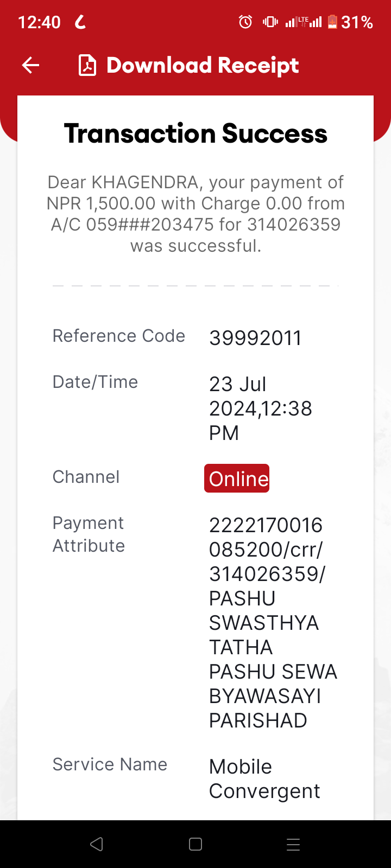Tap Mobile Convergent service name
The width and height of the screenshot is (391, 868).
264,779
